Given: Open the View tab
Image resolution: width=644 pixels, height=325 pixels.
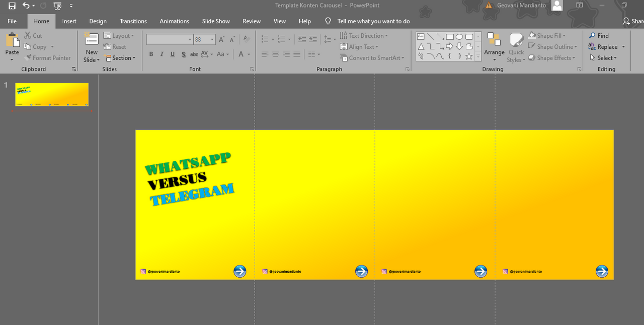Looking at the screenshot, I should coord(280,21).
